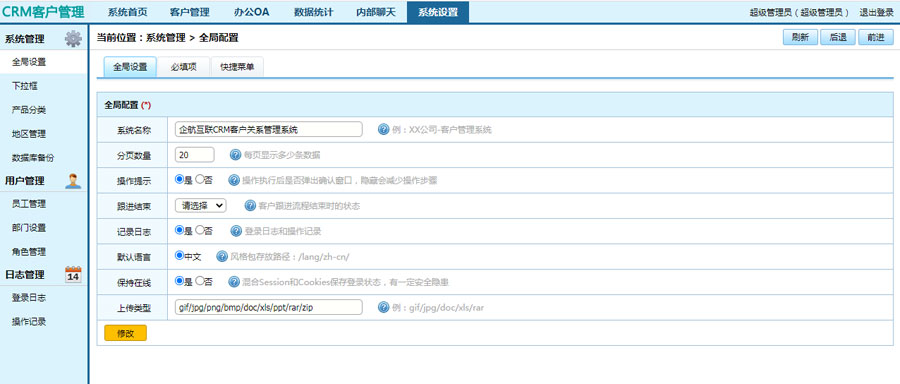Open 部门设置 in sidebar
This screenshot has width=900, height=384.
[x=29, y=228]
